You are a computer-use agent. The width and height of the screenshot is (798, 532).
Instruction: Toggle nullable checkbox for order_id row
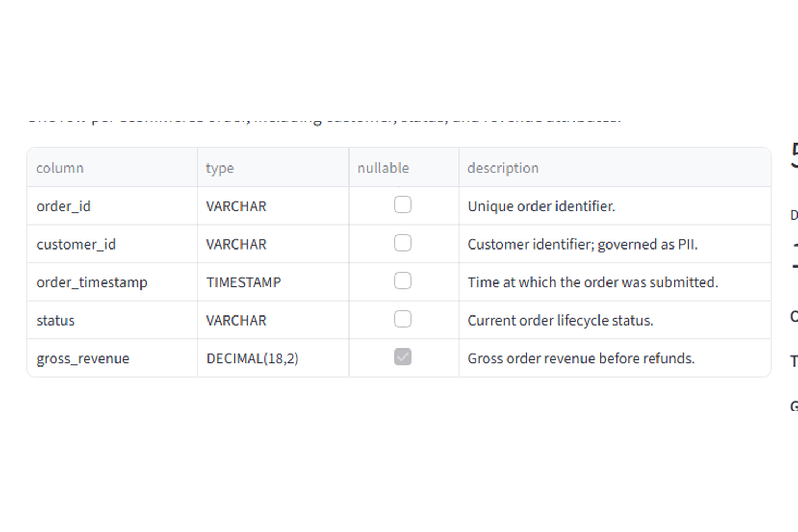click(403, 205)
